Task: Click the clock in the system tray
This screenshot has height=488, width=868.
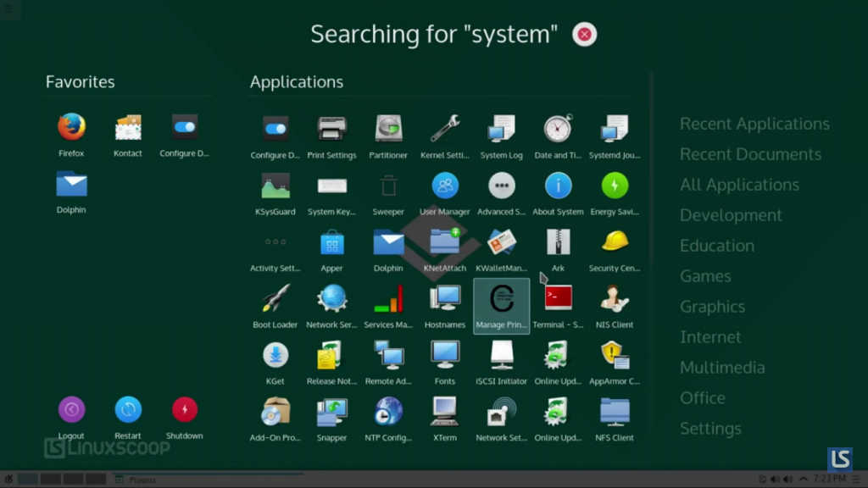Action: coord(830,480)
